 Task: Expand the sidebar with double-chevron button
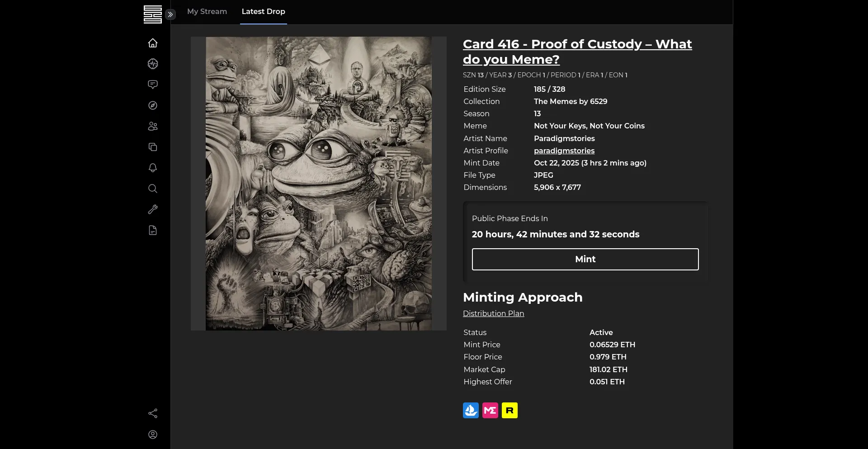point(170,14)
